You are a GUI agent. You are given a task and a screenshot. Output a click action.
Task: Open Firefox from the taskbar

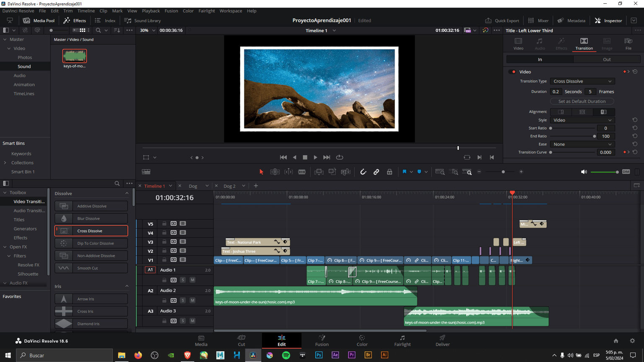138,355
